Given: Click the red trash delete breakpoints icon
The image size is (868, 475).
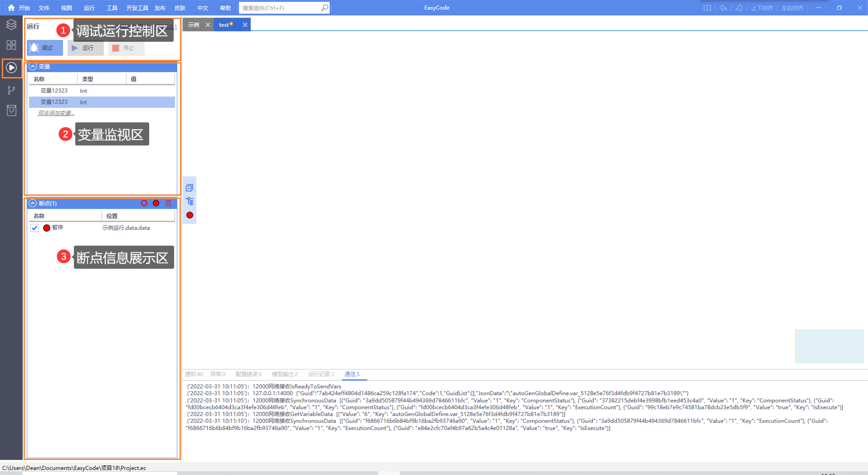Looking at the screenshot, I should pyautogui.click(x=168, y=203).
